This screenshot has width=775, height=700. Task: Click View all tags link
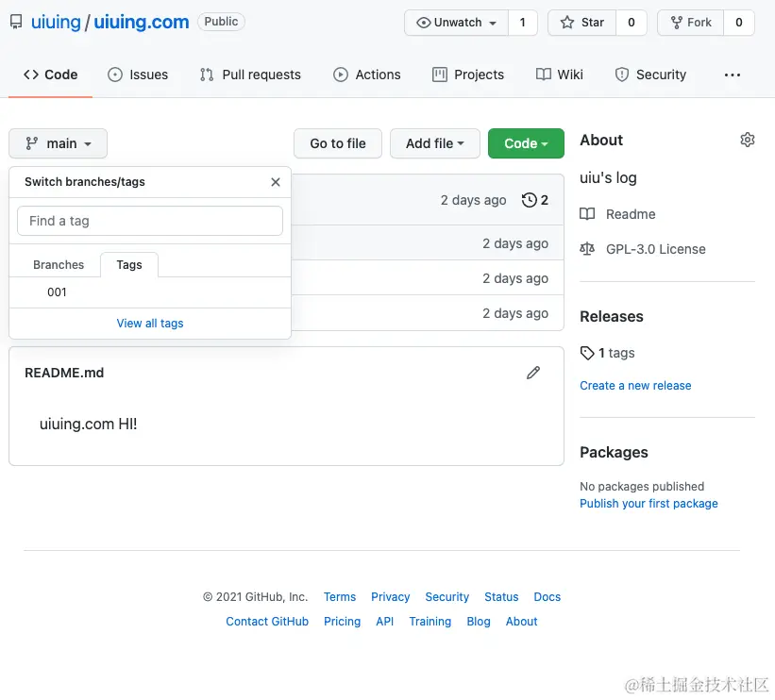click(x=150, y=323)
